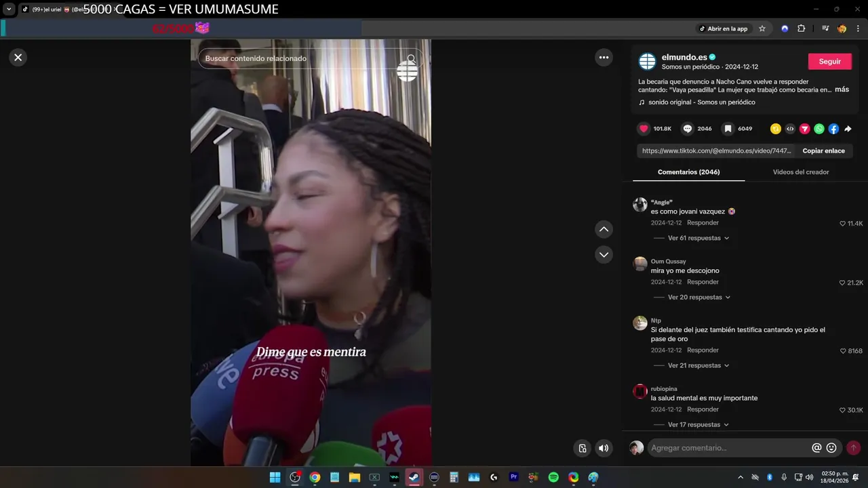Click the clip/autoscroll icon beside the speaker

point(583,448)
